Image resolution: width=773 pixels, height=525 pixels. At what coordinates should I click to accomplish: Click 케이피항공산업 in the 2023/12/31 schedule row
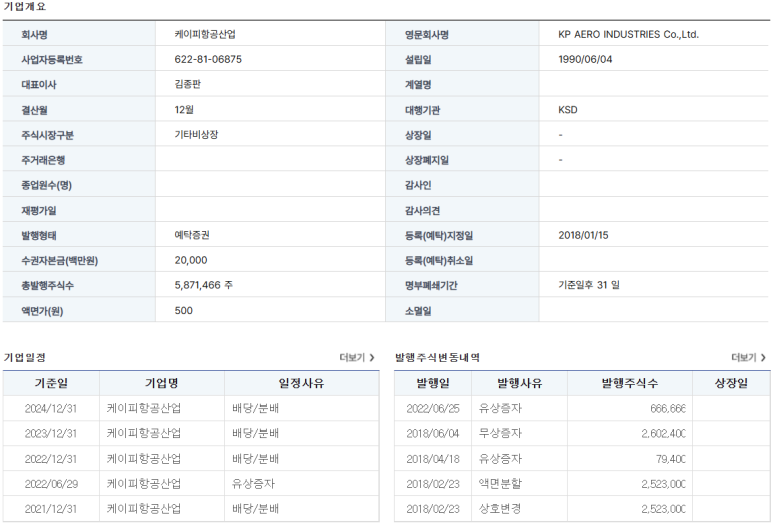pyautogui.click(x=143, y=433)
